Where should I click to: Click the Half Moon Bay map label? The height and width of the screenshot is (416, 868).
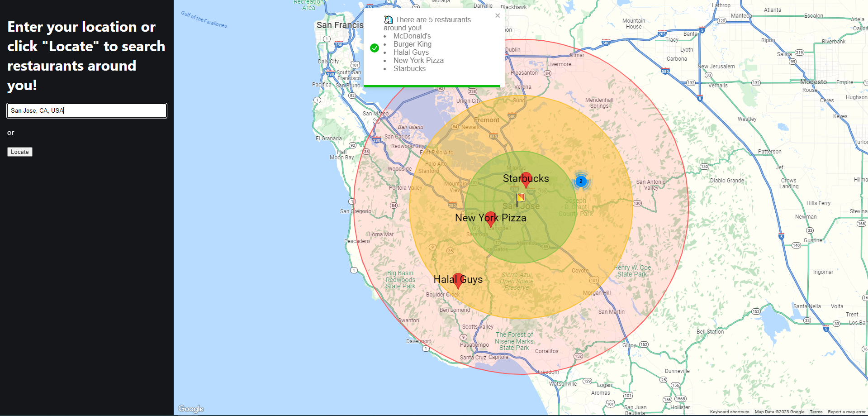(x=342, y=155)
